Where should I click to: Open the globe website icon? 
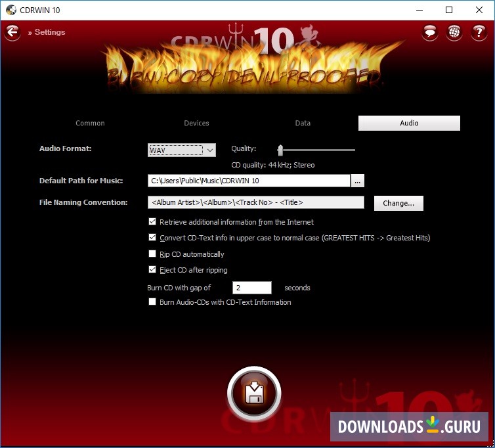454,32
